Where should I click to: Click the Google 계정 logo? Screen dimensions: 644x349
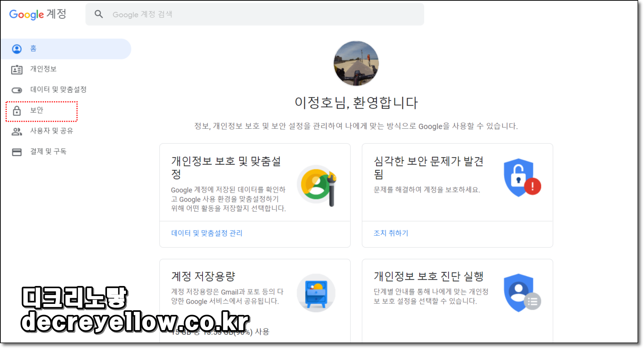pos(38,14)
